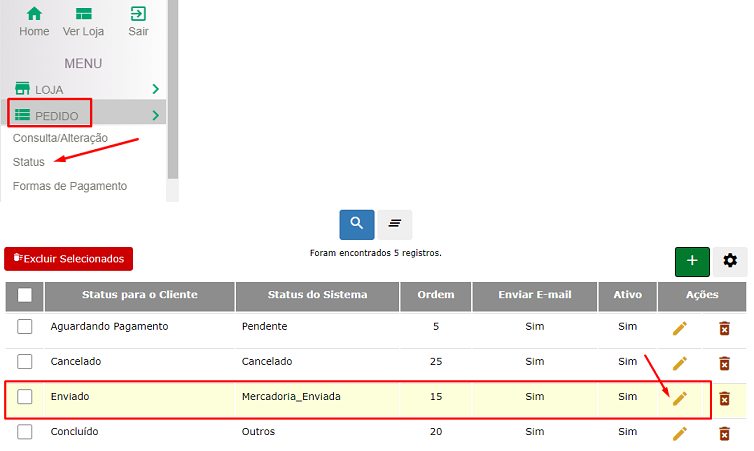Edit the Enviado status with pencil icon
The image size is (754, 451).
click(680, 398)
